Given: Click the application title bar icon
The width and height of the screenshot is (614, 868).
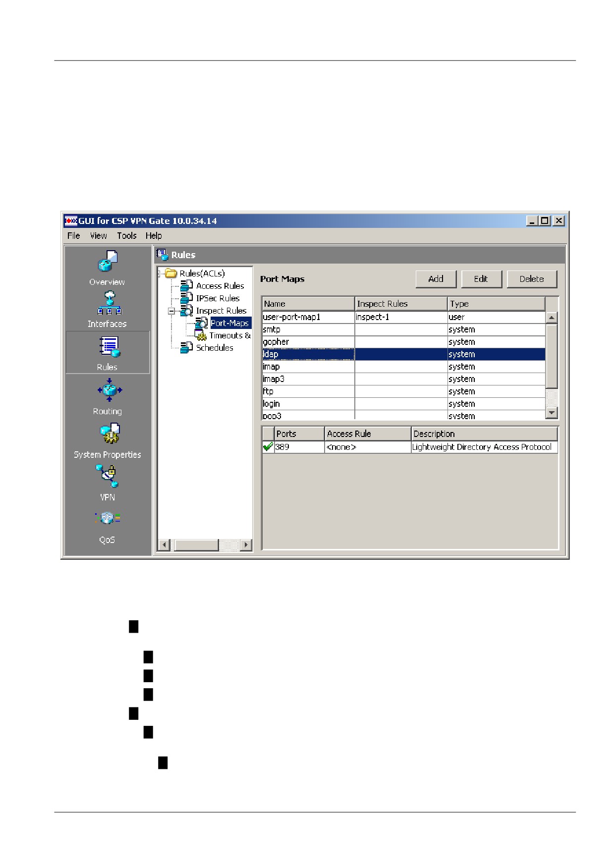Looking at the screenshot, I should point(71,221).
